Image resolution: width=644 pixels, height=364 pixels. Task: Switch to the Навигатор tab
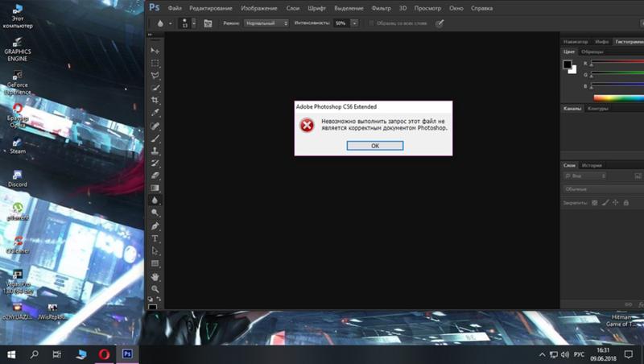click(576, 42)
